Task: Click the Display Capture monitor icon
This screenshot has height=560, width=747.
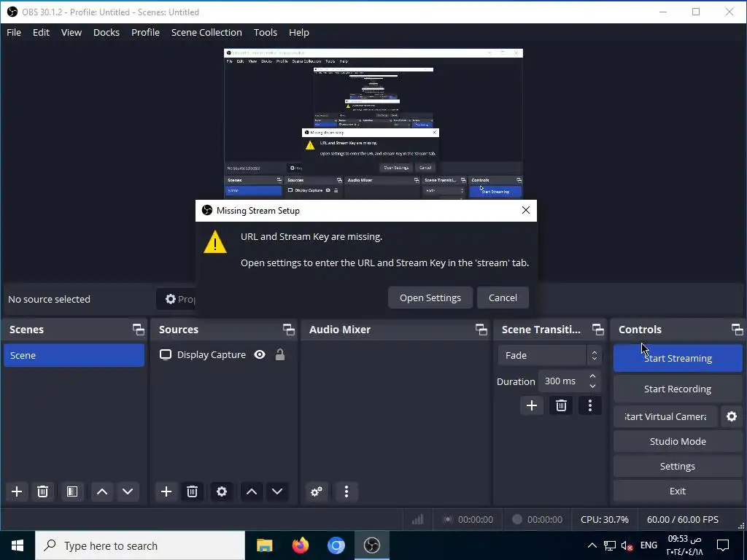Action: click(x=166, y=355)
